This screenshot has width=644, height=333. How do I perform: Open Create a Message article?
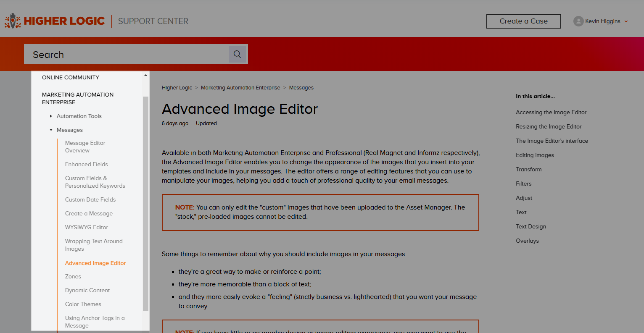89,213
